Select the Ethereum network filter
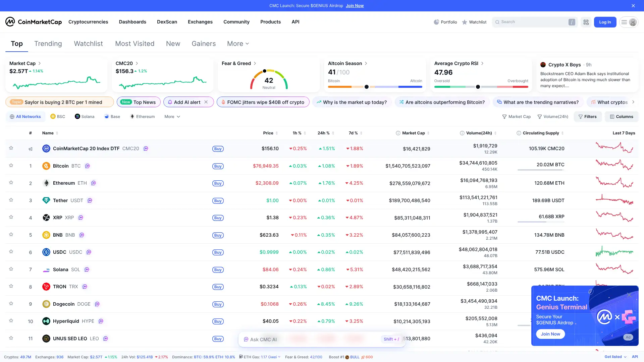The height and width of the screenshot is (362, 644). [x=142, y=117]
